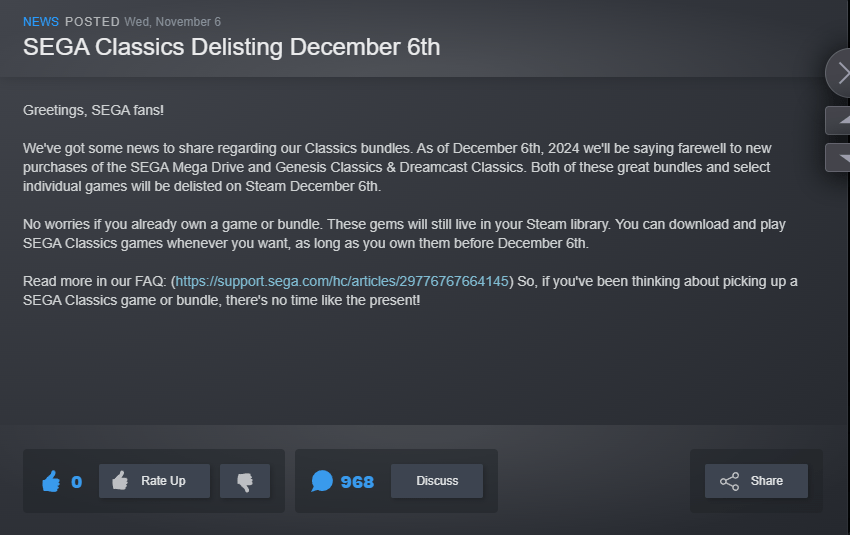Go to next article with down arrow
This screenshot has width=850, height=535.
838,158
